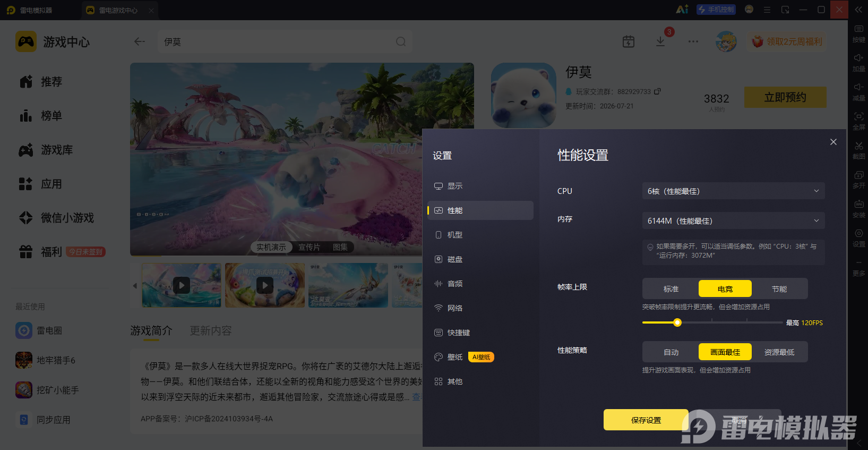Switch to the 更新内容 tab
The image size is (868, 450).
211,330
